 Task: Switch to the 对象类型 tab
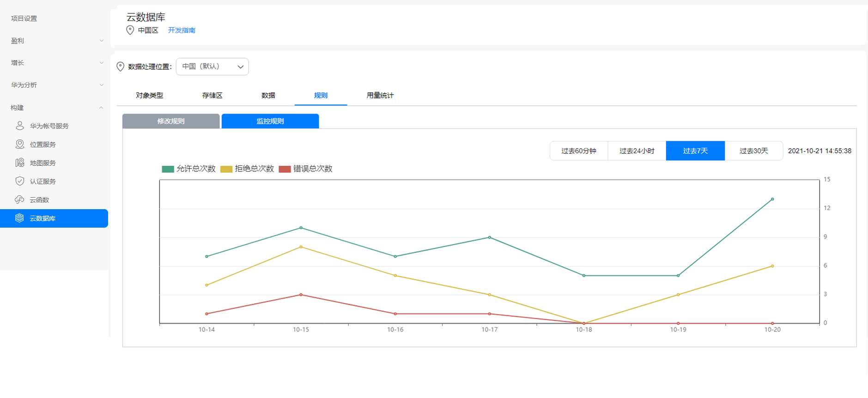149,96
